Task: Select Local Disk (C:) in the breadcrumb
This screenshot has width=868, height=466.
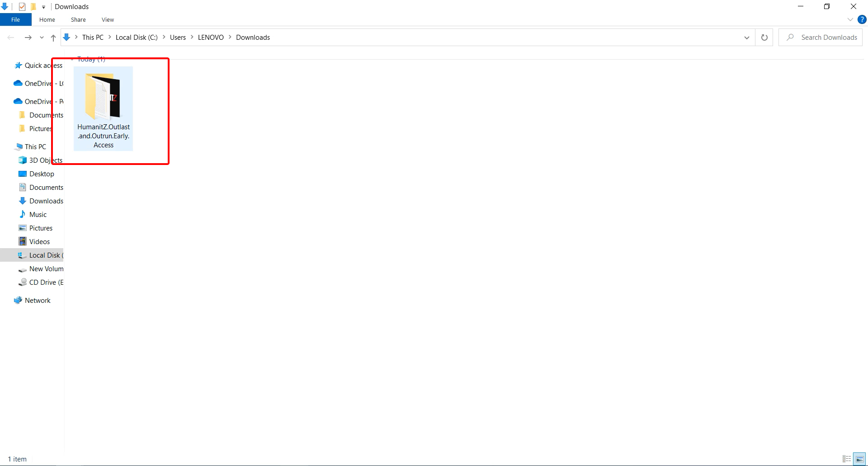Action: pyautogui.click(x=137, y=38)
